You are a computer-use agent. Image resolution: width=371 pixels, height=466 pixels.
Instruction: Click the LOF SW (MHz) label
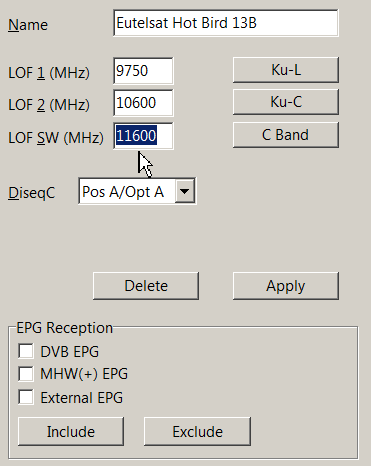56,137
